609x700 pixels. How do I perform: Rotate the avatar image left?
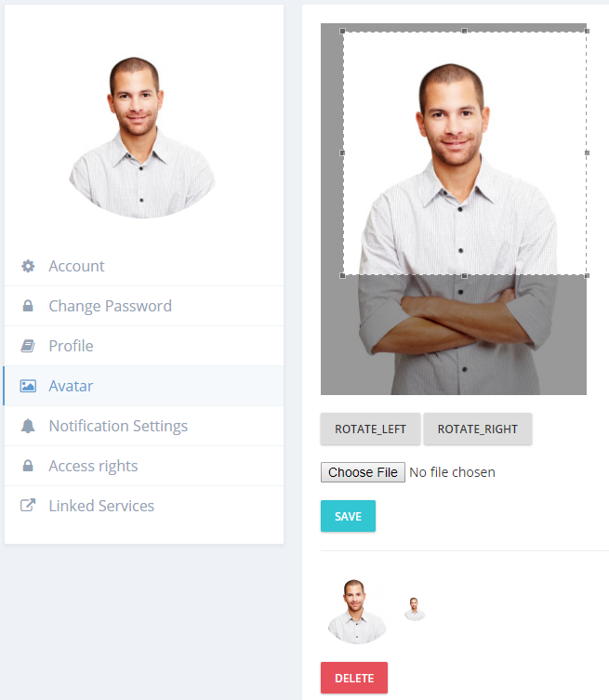coord(370,429)
